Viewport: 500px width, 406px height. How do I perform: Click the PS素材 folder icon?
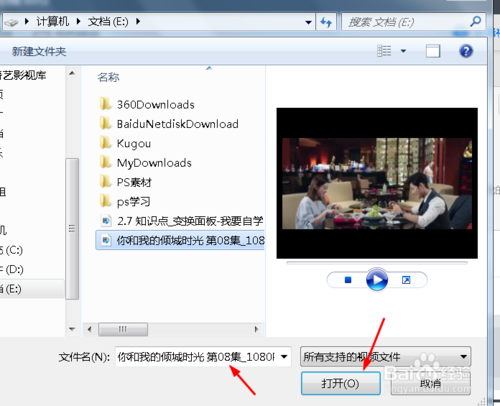[105, 181]
